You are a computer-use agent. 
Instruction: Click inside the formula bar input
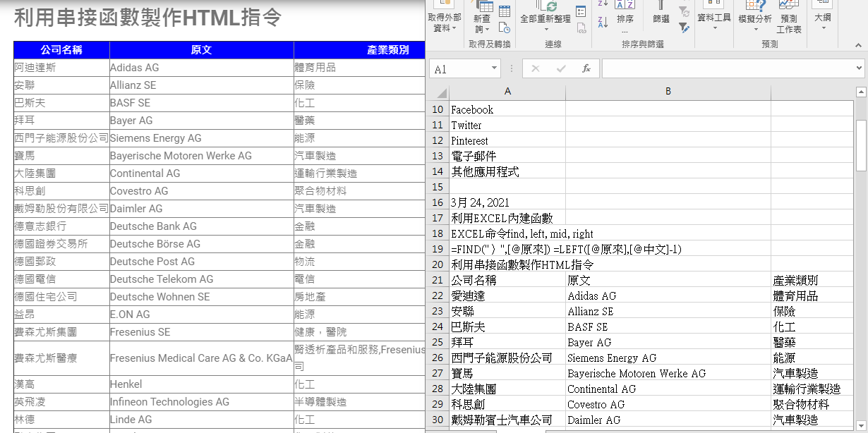[727, 68]
